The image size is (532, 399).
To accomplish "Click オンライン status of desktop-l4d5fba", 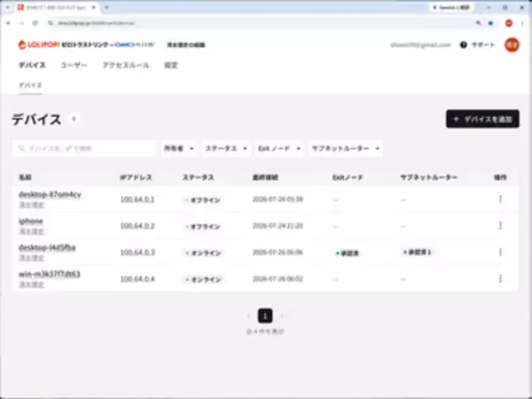I will coord(203,253).
